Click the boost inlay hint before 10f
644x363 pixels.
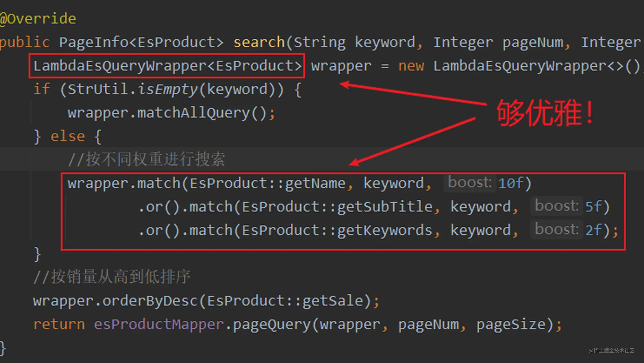coord(470,183)
